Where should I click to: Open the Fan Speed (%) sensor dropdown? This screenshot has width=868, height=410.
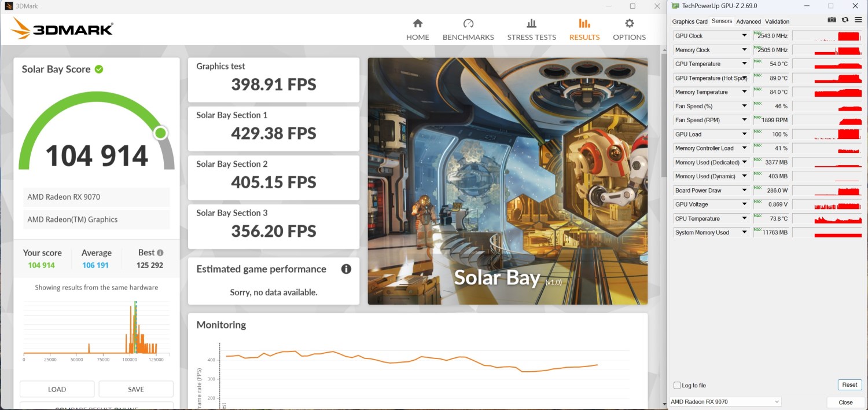tap(745, 106)
